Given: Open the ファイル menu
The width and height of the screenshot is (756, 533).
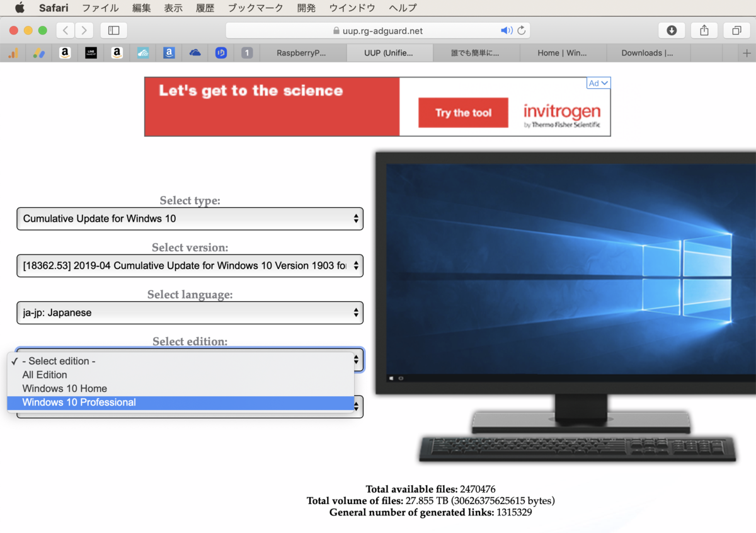Looking at the screenshot, I should click(100, 8).
